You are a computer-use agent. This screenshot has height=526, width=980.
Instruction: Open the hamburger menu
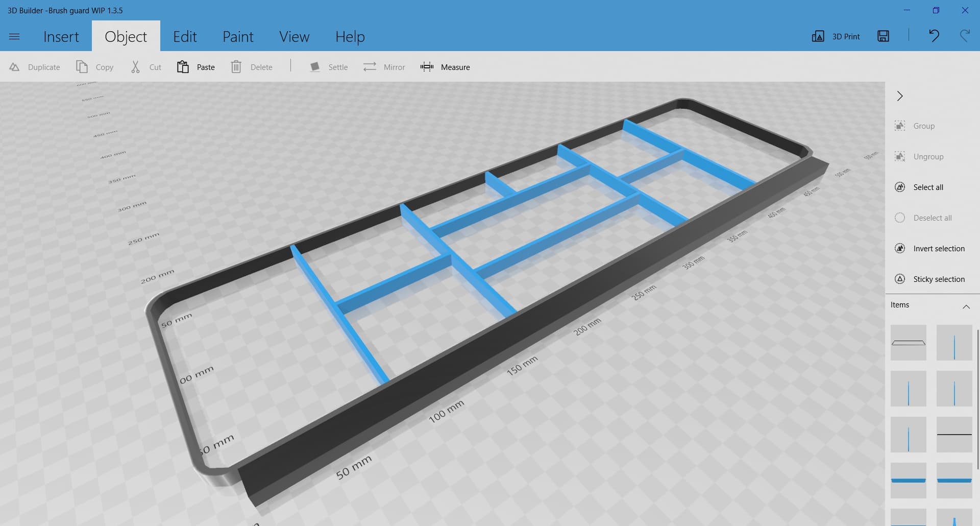(x=14, y=36)
